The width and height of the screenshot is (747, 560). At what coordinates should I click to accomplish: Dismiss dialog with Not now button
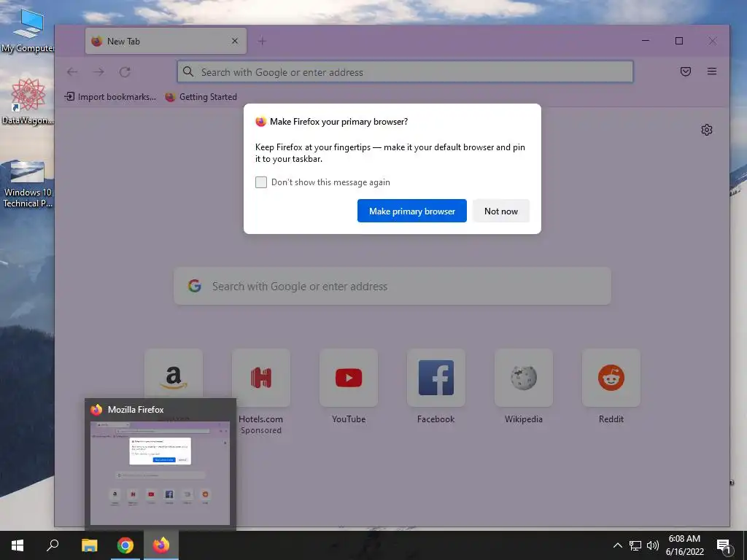tap(500, 211)
